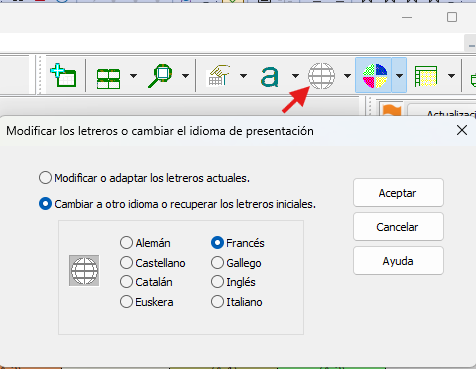Choose the Italiano language option

click(237, 302)
